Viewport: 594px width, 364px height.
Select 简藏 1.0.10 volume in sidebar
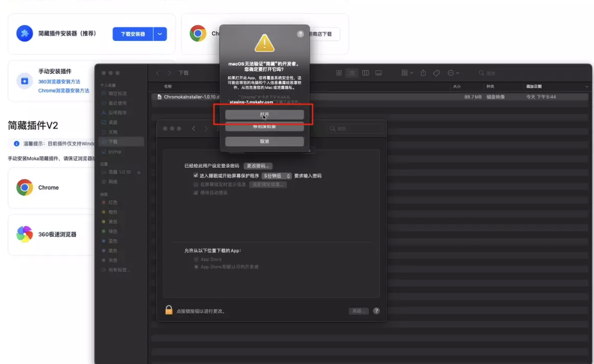tap(119, 172)
